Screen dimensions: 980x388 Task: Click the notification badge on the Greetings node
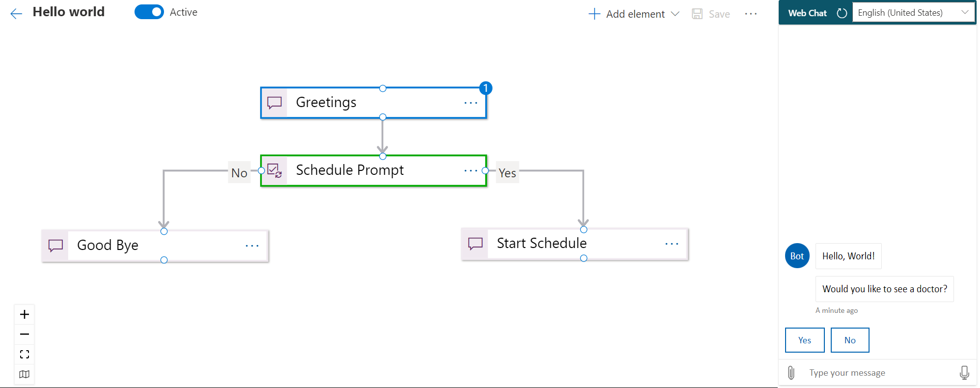tap(485, 88)
